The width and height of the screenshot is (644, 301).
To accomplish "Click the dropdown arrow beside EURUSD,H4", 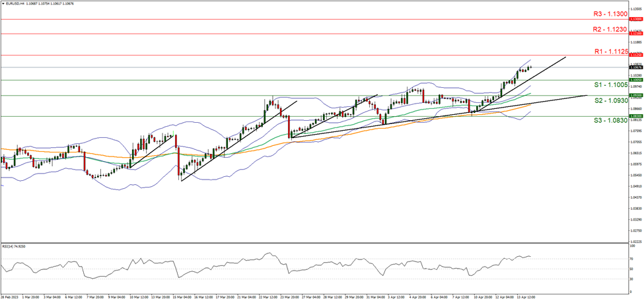I will point(3,4).
